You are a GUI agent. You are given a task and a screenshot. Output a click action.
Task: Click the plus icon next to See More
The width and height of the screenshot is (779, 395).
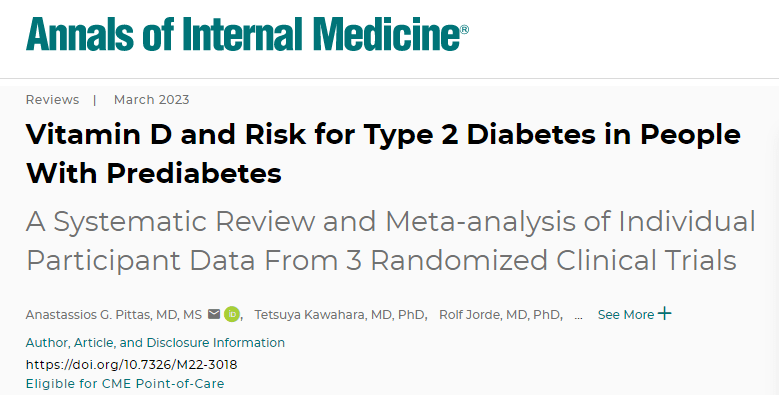(x=664, y=314)
